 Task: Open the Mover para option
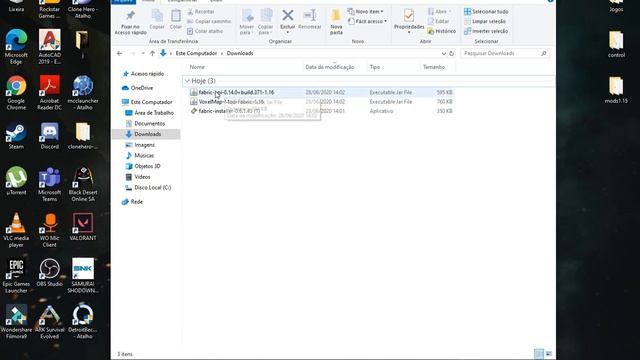coord(247,21)
